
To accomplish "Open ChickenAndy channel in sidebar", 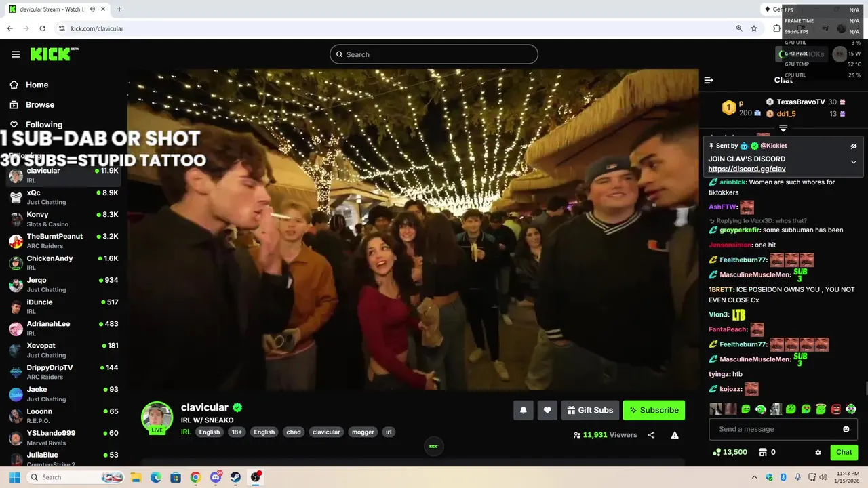I will [64, 262].
